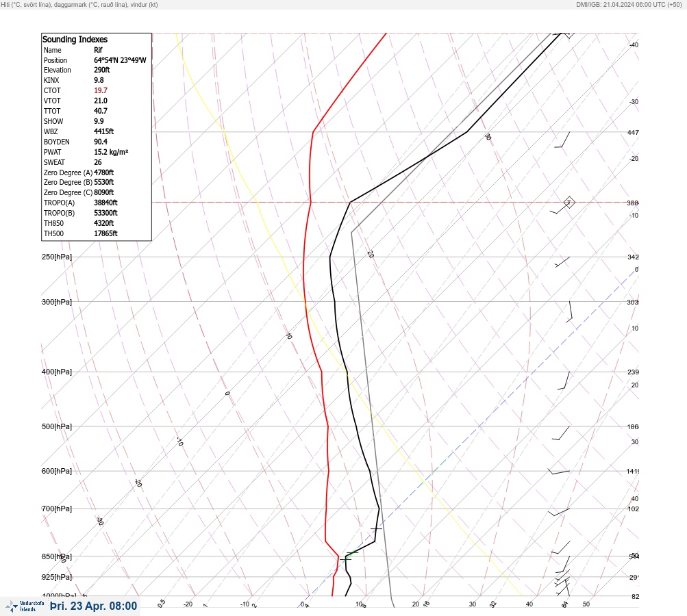Click the tropopause diamond marker on the wind column
Screen dimensions: 687x616
point(569,203)
